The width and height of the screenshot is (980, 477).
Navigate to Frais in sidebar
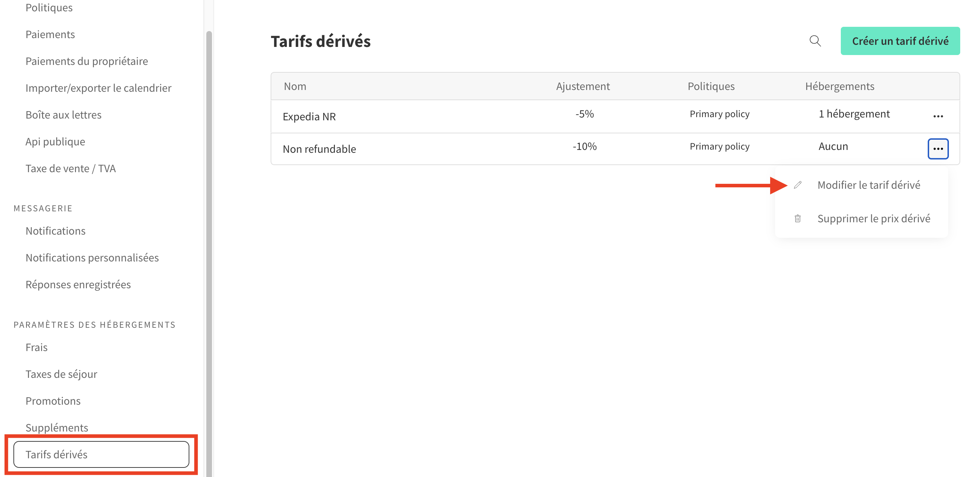point(36,347)
